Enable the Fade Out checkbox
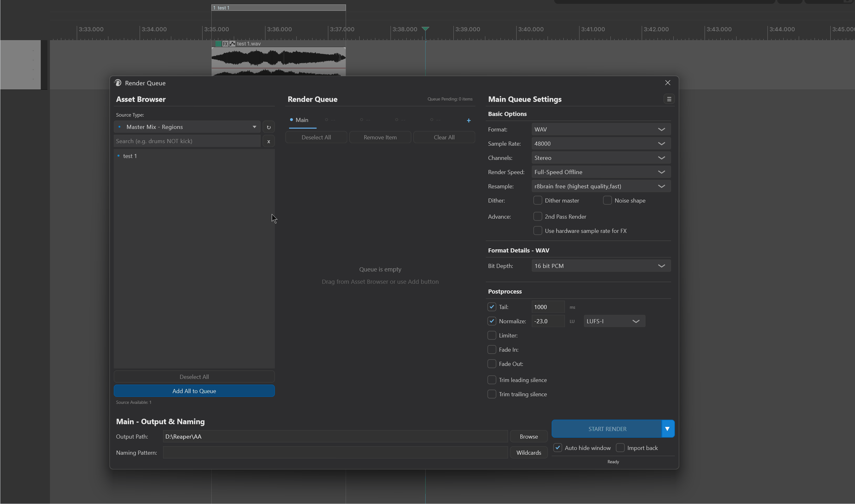Image resolution: width=855 pixels, height=504 pixels. [x=492, y=364]
